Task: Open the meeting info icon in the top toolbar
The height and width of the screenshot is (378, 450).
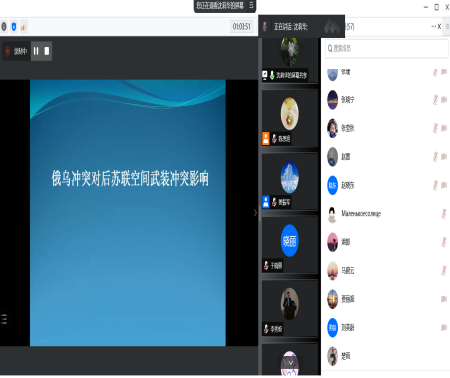Action: coord(4,26)
